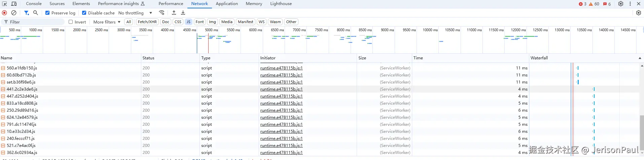
Task: Switch to the Console tab
Action: point(34,4)
